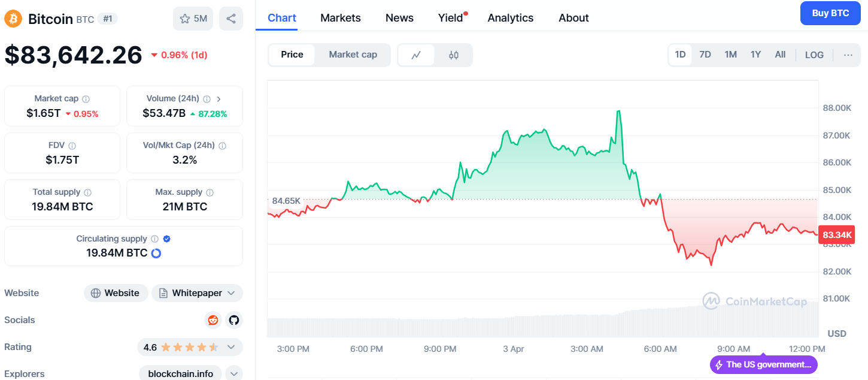The image size is (868, 380).
Task: Expand the 4.6 rating dropdown
Action: (x=231, y=347)
